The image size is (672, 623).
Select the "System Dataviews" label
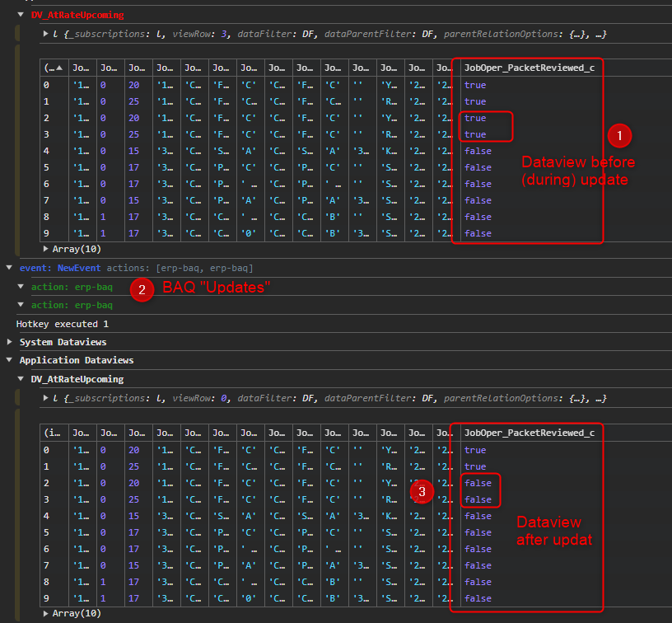pyautogui.click(x=63, y=342)
